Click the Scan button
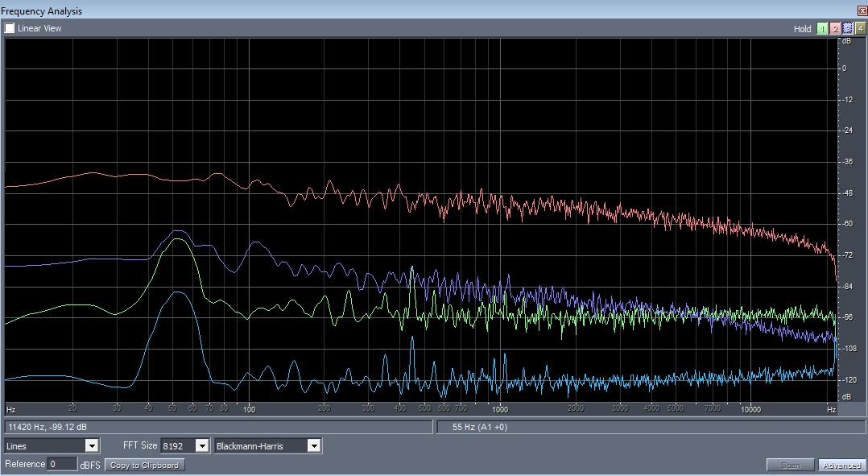Screen dimensions: 868x476 point(790,465)
